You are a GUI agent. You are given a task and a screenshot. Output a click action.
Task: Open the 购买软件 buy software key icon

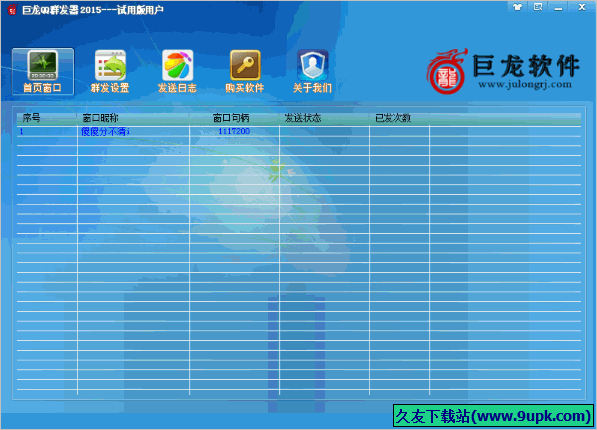tap(245, 71)
